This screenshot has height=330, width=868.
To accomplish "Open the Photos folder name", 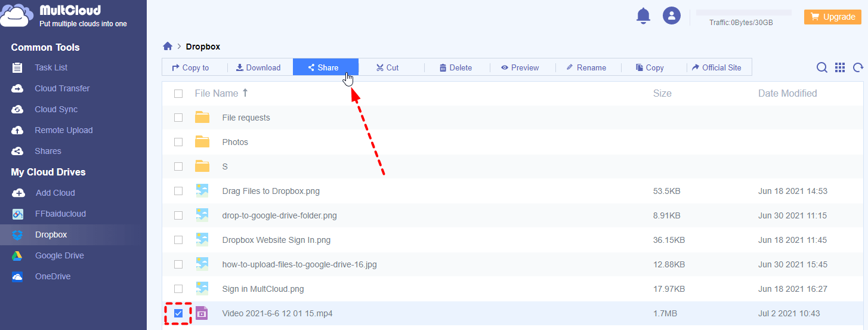I will pos(235,142).
